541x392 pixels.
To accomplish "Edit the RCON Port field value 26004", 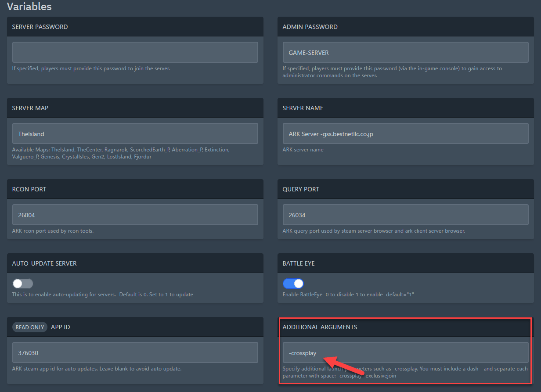I will click(x=135, y=215).
